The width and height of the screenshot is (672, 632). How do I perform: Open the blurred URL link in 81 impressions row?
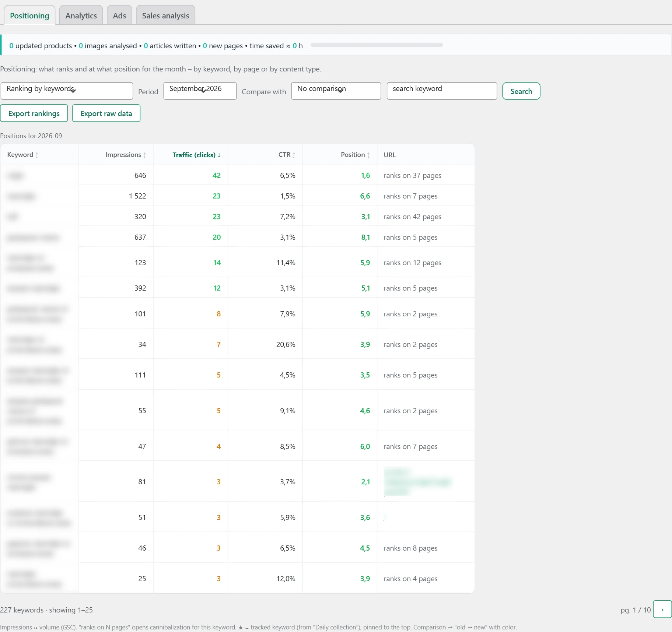pos(417,482)
